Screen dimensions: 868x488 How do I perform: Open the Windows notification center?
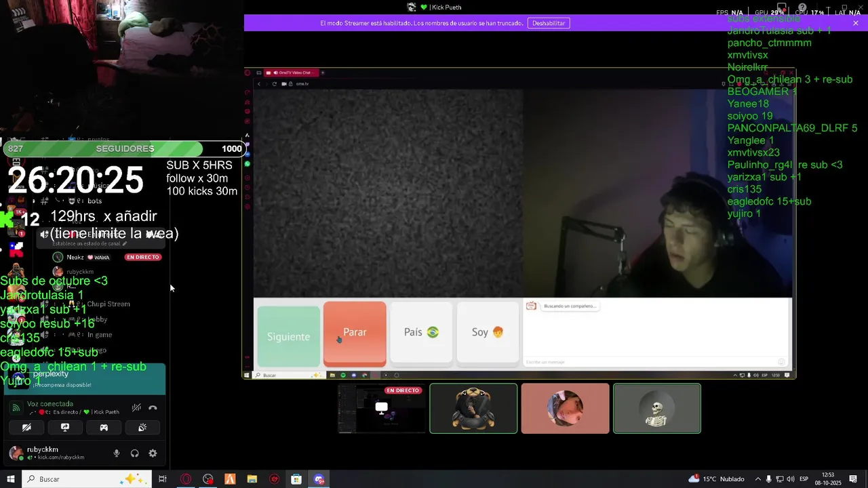853,479
